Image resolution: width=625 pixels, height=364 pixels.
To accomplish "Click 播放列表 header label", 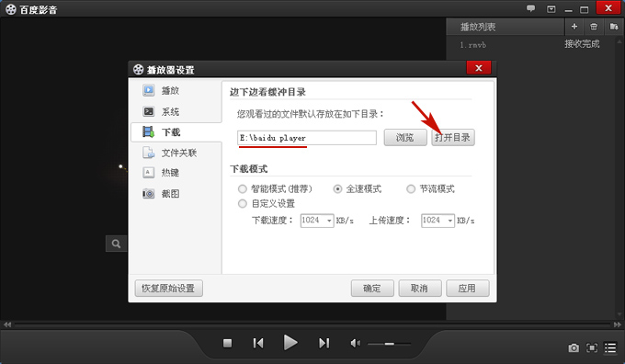I will pyautogui.click(x=478, y=27).
